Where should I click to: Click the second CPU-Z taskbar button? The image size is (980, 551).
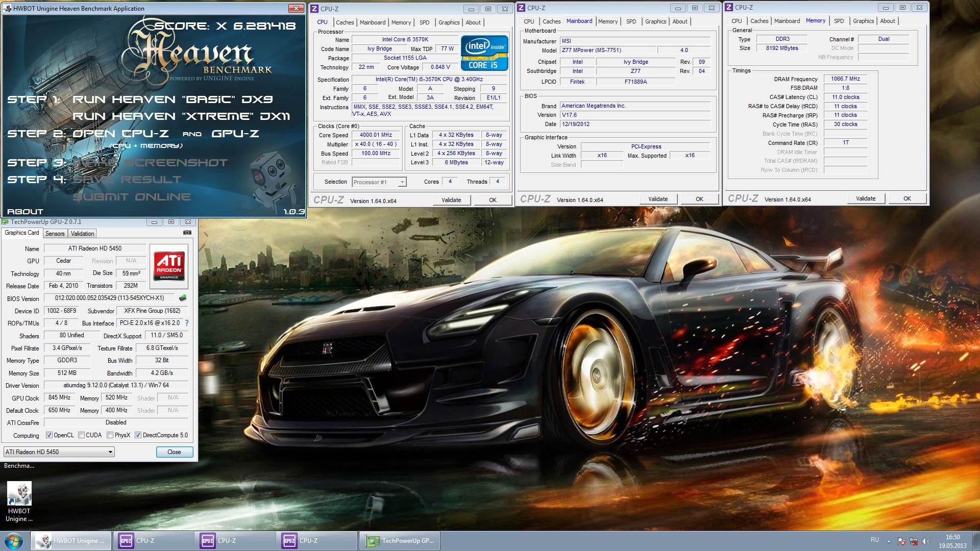(234, 541)
